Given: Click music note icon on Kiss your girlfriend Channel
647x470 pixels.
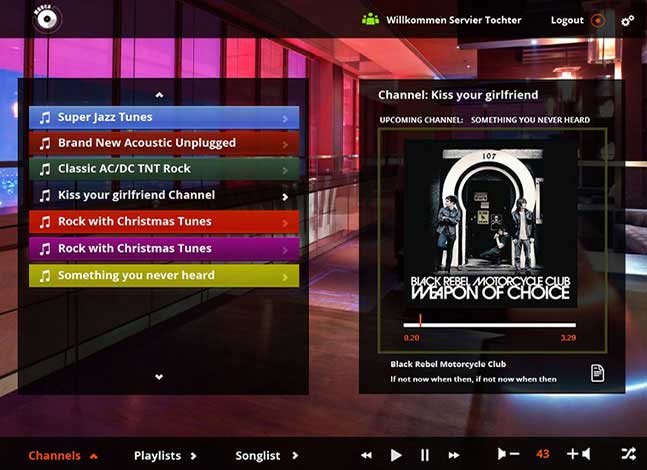Looking at the screenshot, I should pos(45,195).
